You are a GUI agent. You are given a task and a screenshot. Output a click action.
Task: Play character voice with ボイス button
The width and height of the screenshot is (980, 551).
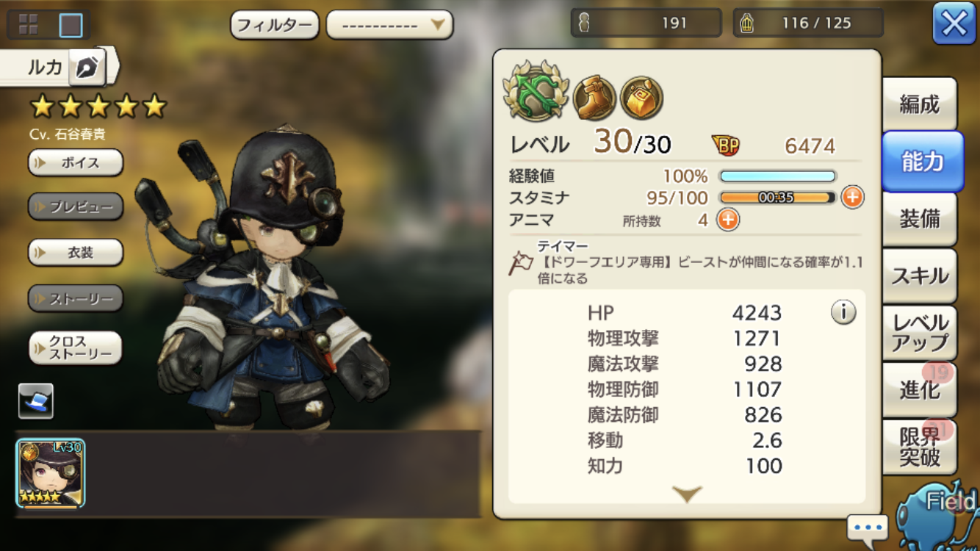click(x=76, y=162)
